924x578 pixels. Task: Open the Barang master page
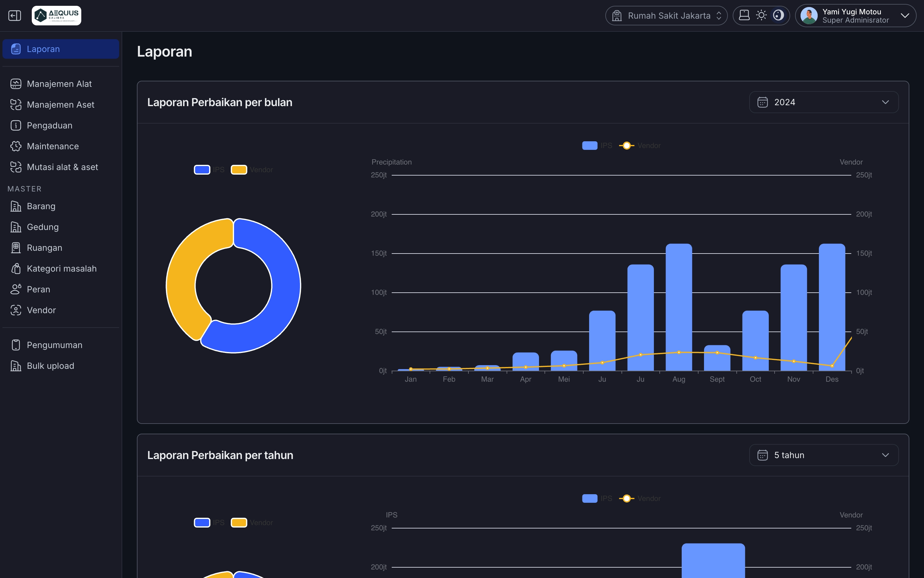pos(61,206)
